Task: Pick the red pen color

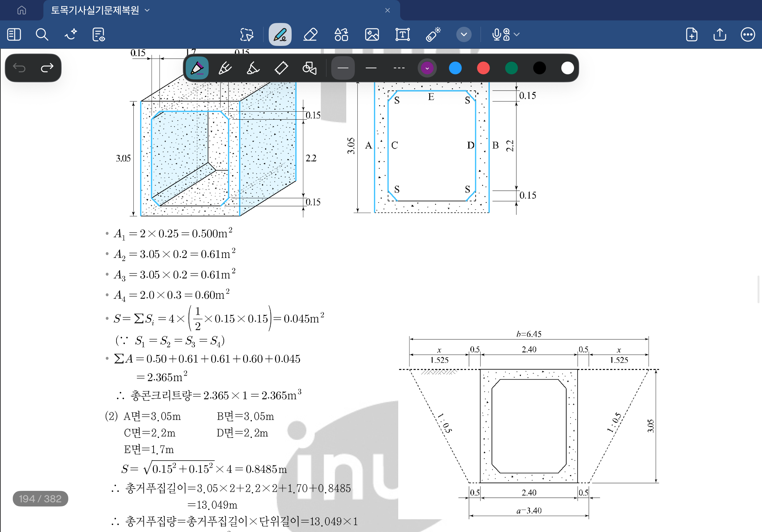Action: [483, 68]
